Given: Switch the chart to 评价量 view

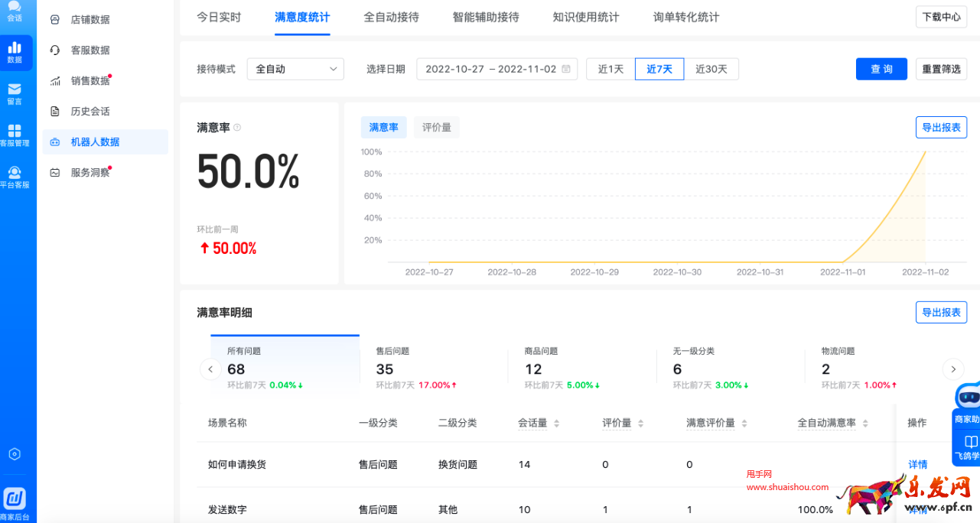Looking at the screenshot, I should click(436, 127).
